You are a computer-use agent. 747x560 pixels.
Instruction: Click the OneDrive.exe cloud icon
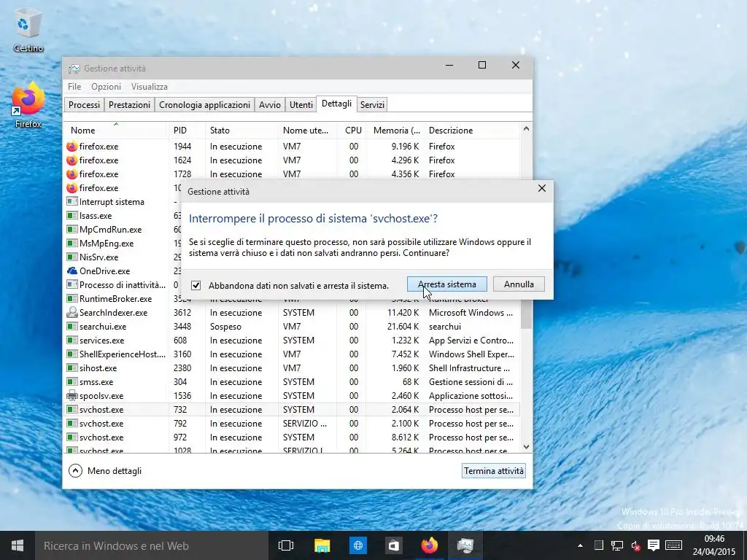72,271
